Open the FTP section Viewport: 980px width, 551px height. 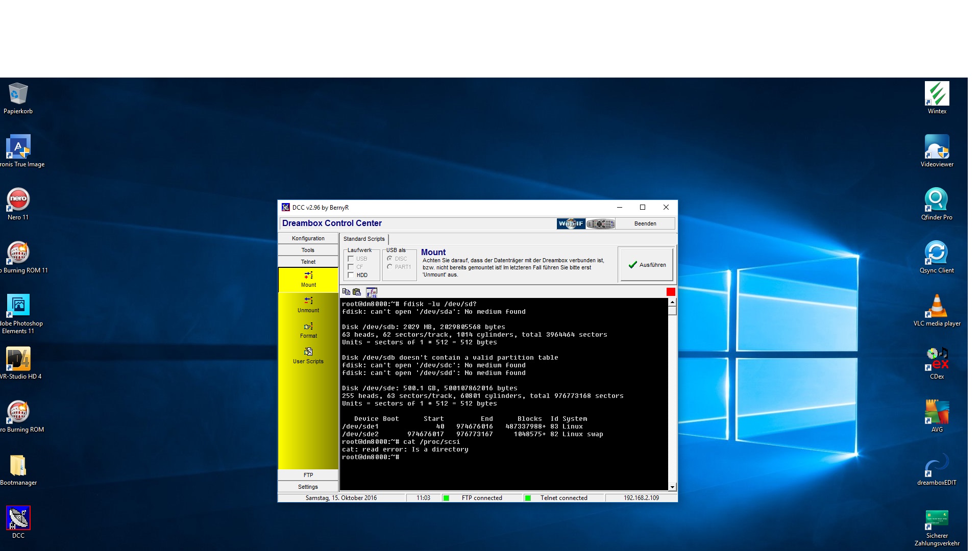pyautogui.click(x=308, y=475)
